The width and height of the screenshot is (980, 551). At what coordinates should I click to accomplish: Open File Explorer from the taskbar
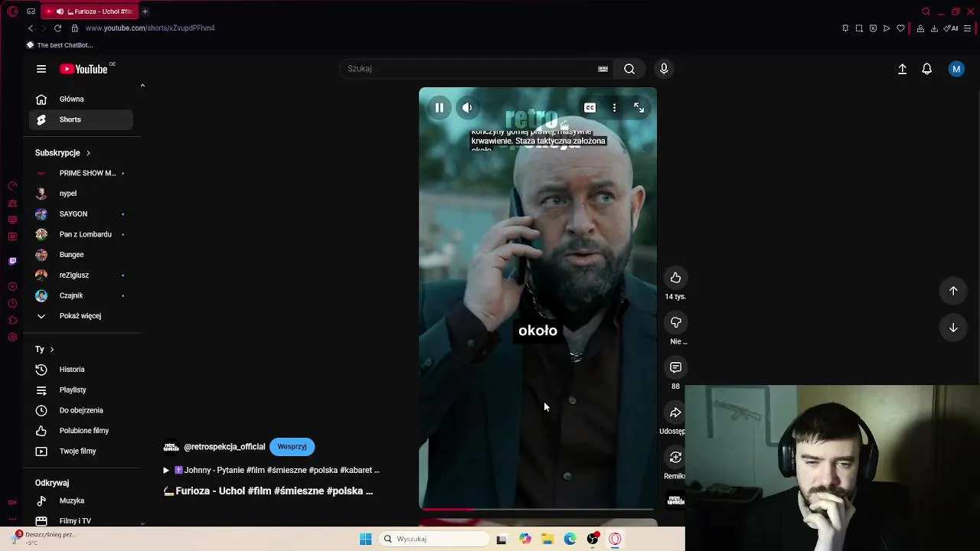tap(547, 539)
